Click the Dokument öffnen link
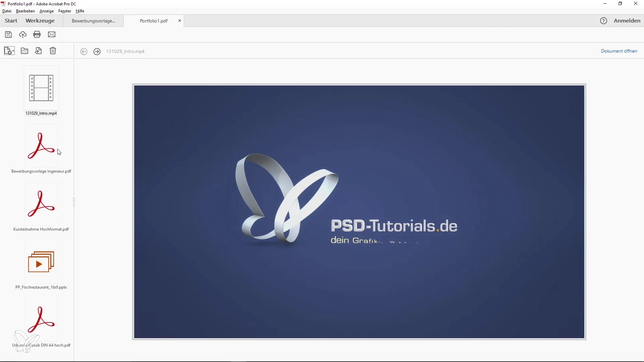Screen dimensions: 644x362 (x=619, y=51)
